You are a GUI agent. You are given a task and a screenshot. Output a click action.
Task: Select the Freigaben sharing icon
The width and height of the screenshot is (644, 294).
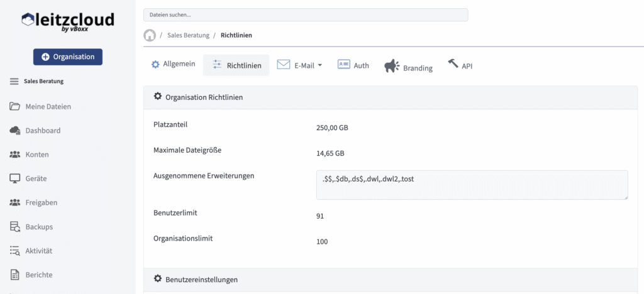15,202
